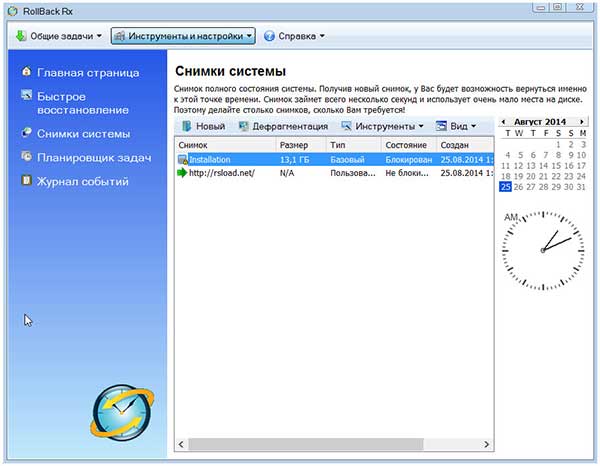Click the RollBack Rx title bar icon

(x=13, y=11)
